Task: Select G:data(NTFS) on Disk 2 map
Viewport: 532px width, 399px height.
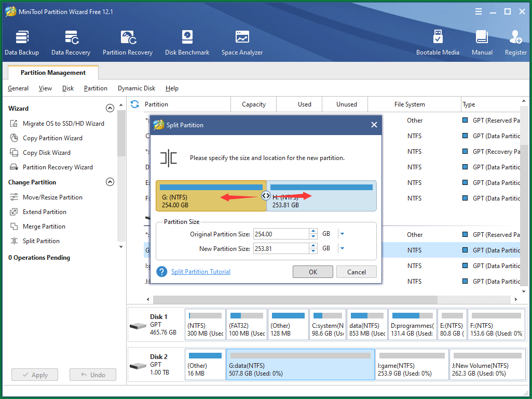Action: point(301,364)
